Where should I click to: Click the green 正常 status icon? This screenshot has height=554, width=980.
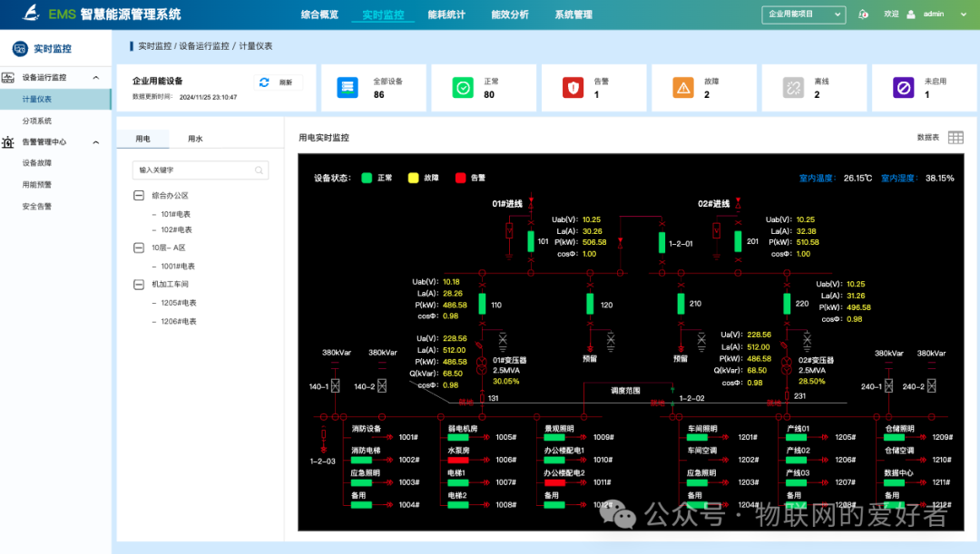coord(462,87)
